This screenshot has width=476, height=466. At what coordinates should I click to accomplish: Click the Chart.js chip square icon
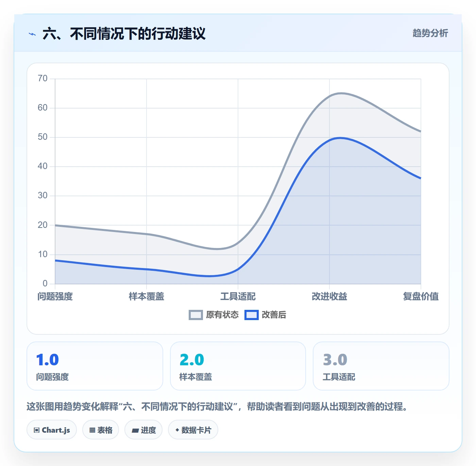click(37, 430)
